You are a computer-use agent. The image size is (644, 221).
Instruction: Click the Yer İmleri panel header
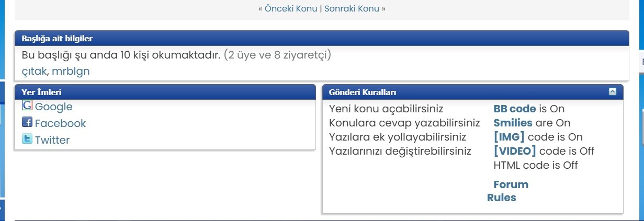click(x=41, y=92)
